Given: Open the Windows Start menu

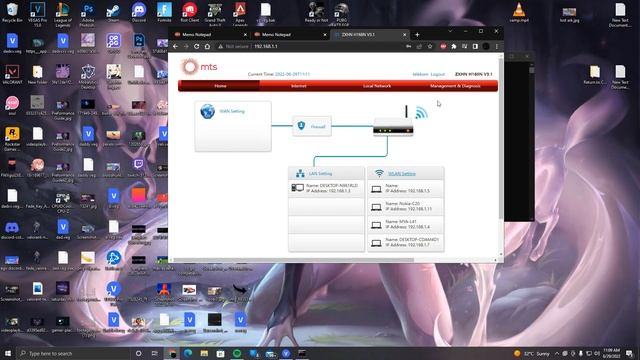Looking at the screenshot, I should point(8,353).
